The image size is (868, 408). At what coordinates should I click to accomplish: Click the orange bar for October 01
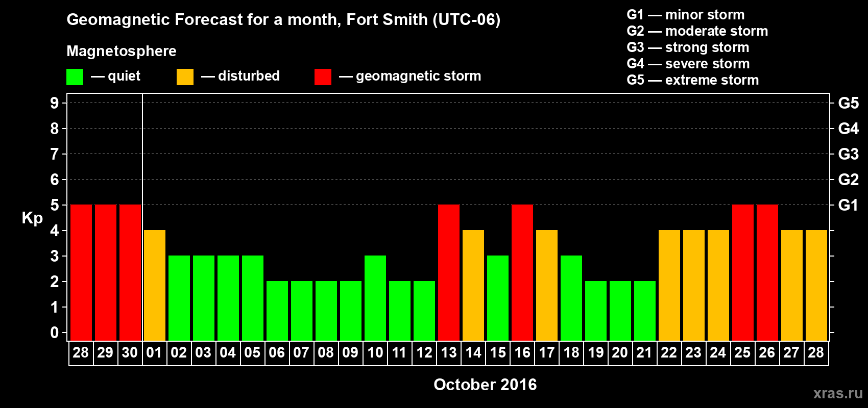click(x=155, y=286)
